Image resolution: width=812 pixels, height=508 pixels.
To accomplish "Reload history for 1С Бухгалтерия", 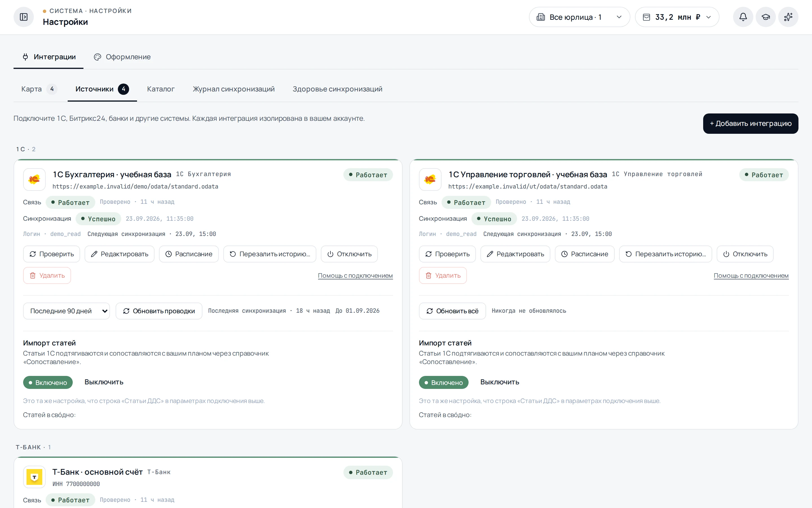I will pyautogui.click(x=270, y=254).
